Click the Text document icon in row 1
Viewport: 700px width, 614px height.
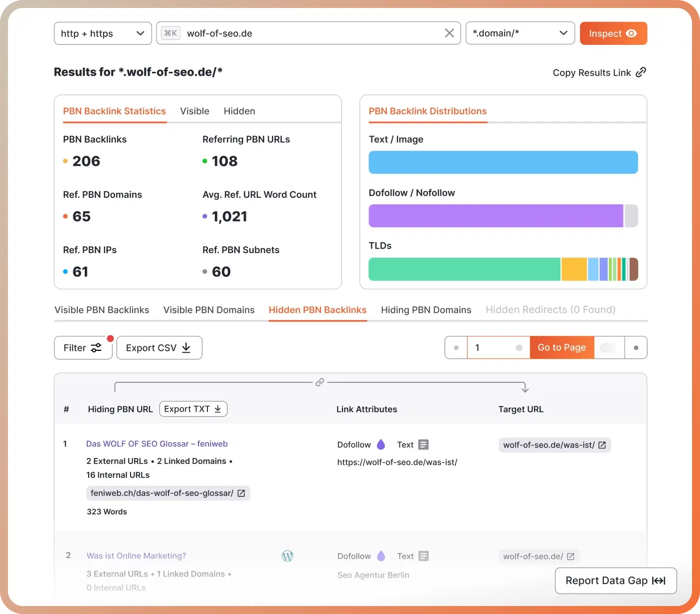pos(423,445)
